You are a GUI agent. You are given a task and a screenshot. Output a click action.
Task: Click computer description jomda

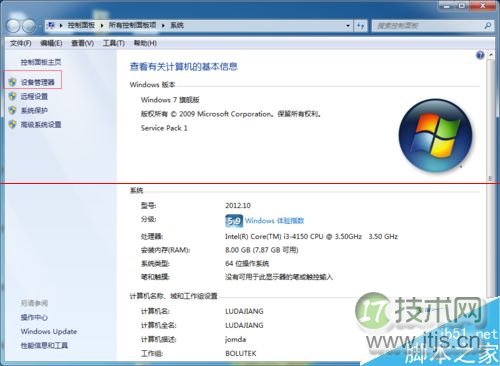pos(235,339)
